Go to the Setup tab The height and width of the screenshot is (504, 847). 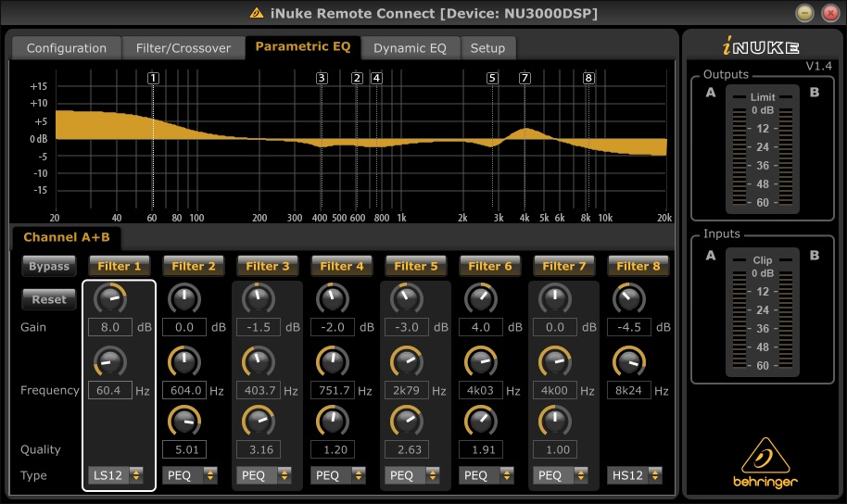coord(487,48)
